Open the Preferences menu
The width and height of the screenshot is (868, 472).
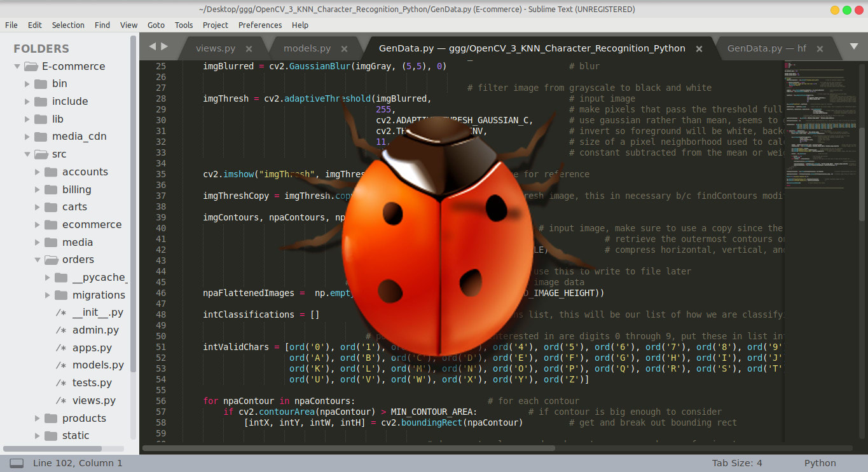pos(259,25)
